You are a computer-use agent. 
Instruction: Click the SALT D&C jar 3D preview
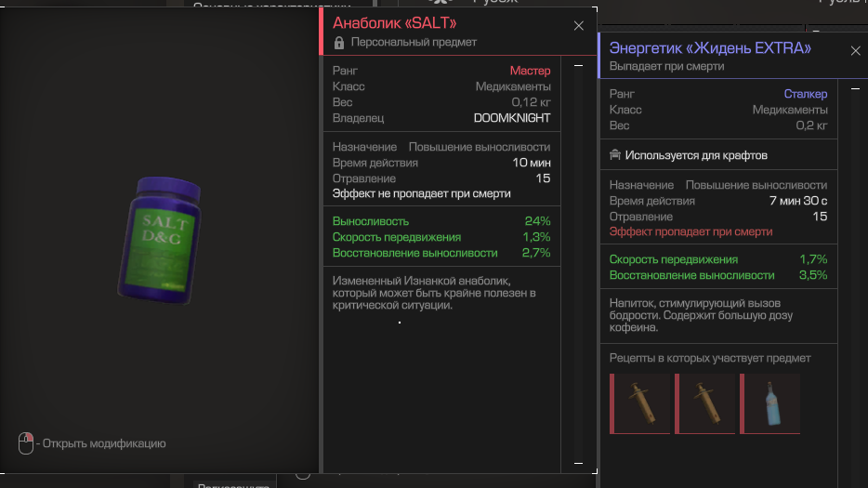[x=160, y=240]
